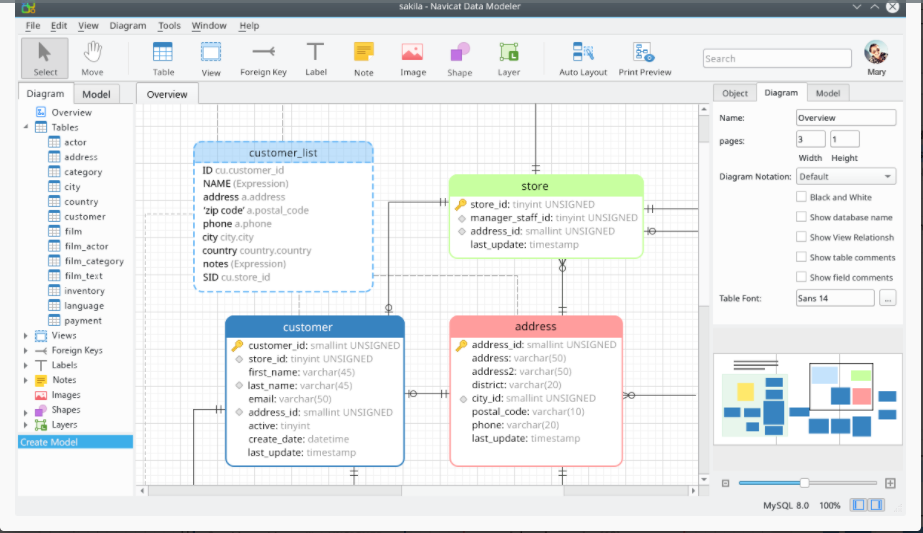The width and height of the screenshot is (923, 533).
Task: Click Mary's user avatar
Action: 876,52
